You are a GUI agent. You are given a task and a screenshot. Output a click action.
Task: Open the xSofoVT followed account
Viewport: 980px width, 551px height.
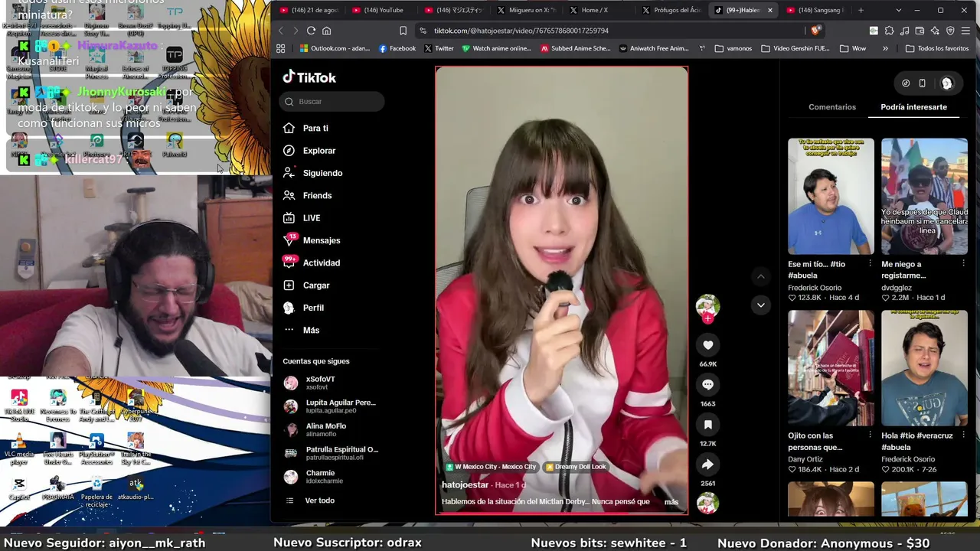pyautogui.click(x=331, y=383)
